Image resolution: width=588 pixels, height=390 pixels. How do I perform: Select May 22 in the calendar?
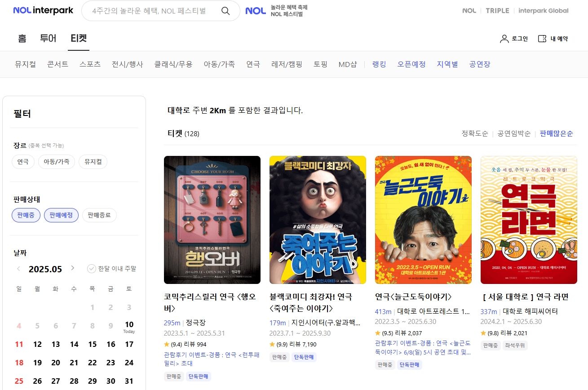click(x=92, y=363)
